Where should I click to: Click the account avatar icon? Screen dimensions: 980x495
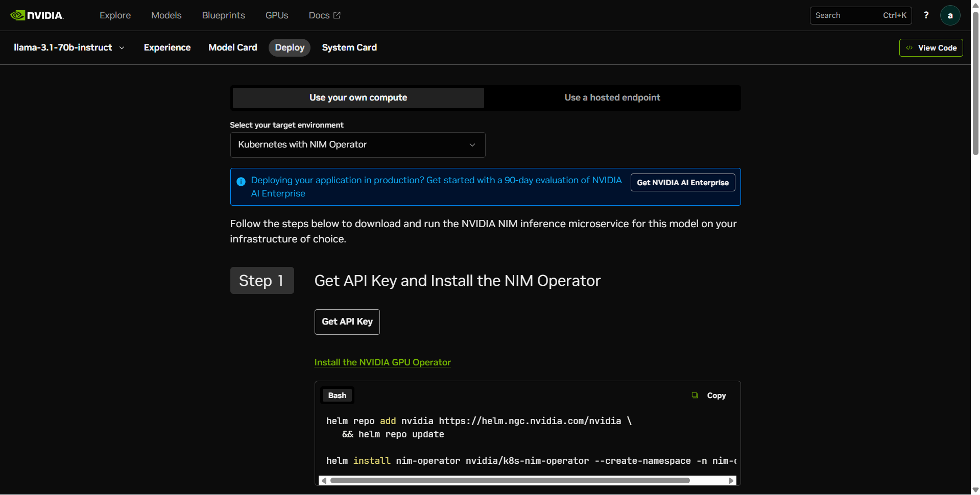tap(950, 15)
